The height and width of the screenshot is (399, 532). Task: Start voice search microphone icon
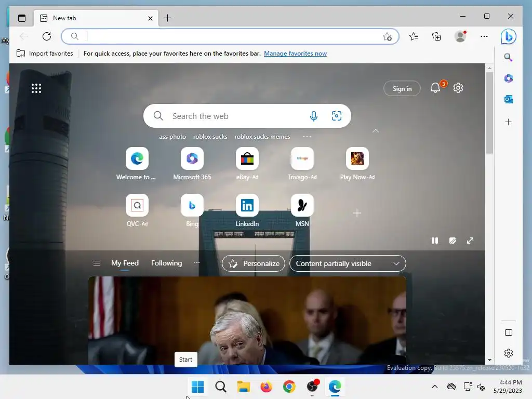coord(314,116)
